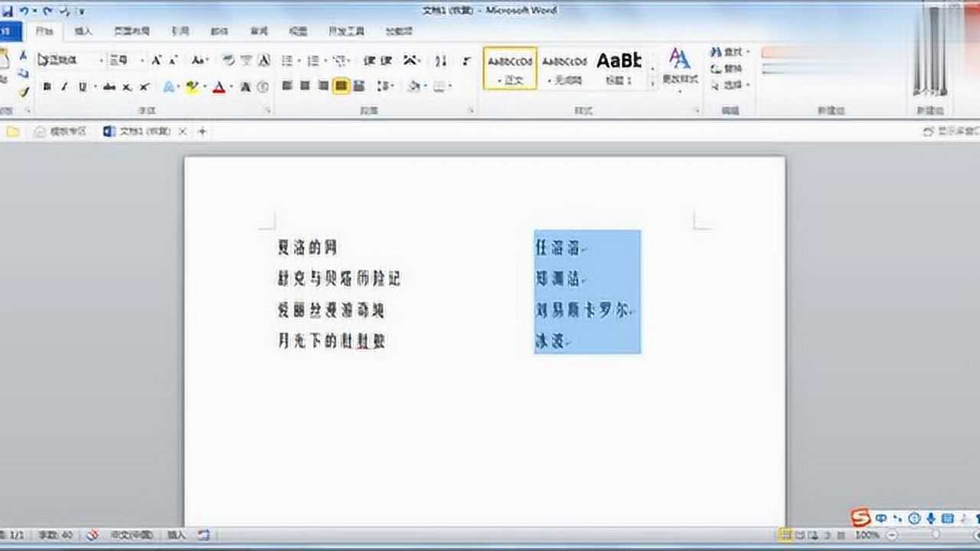Open the 模板专区 template tab
Viewport: 980px width, 551px height.
tap(61, 132)
